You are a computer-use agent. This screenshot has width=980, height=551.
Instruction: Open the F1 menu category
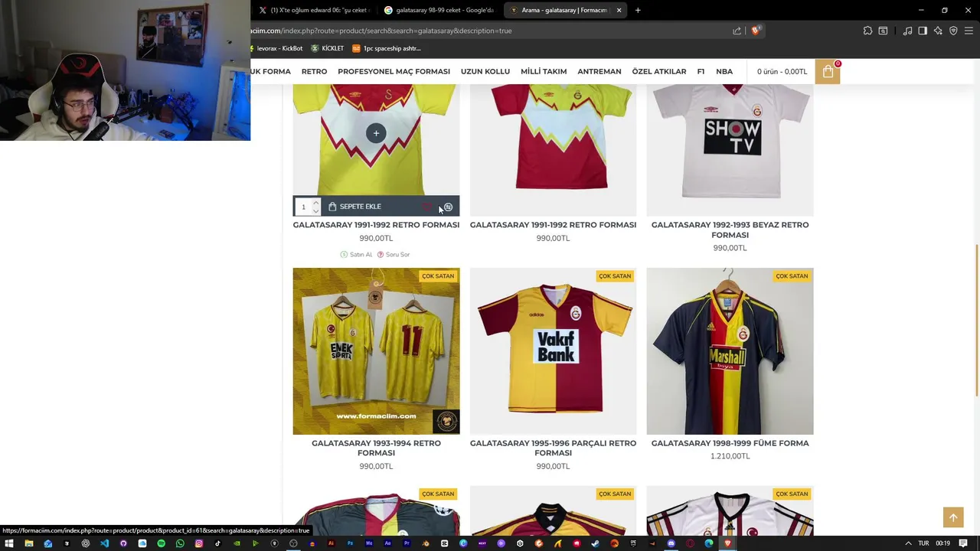click(x=701, y=71)
